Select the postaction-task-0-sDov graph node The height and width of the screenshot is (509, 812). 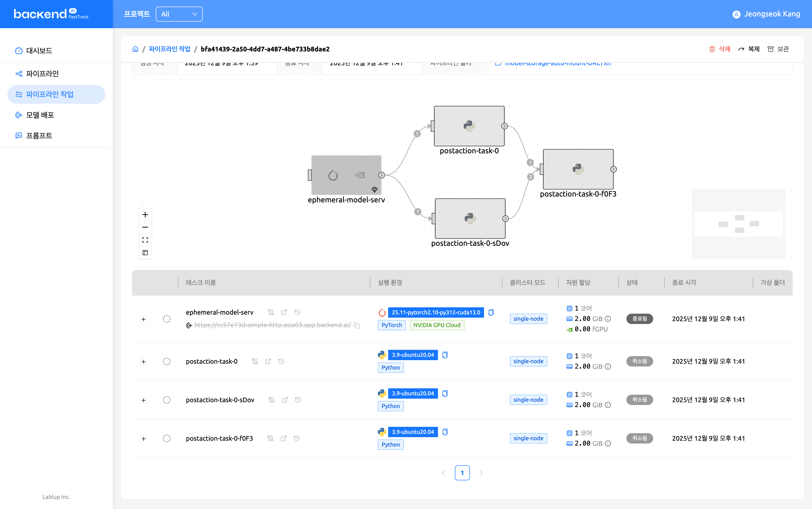tap(470, 219)
